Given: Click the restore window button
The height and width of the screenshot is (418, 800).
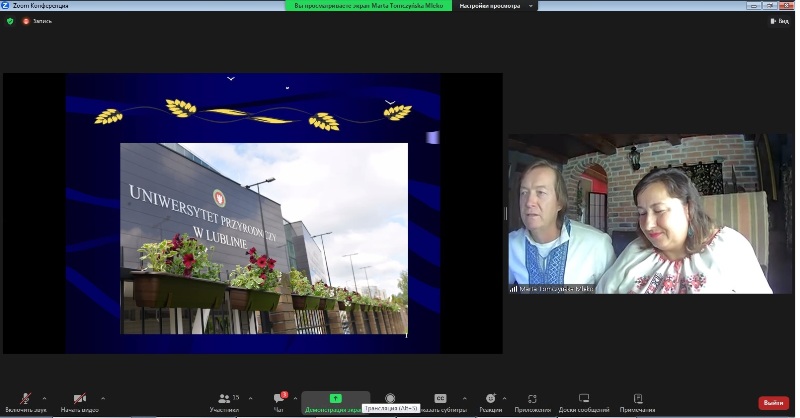Looking at the screenshot, I should coord(769,5).
